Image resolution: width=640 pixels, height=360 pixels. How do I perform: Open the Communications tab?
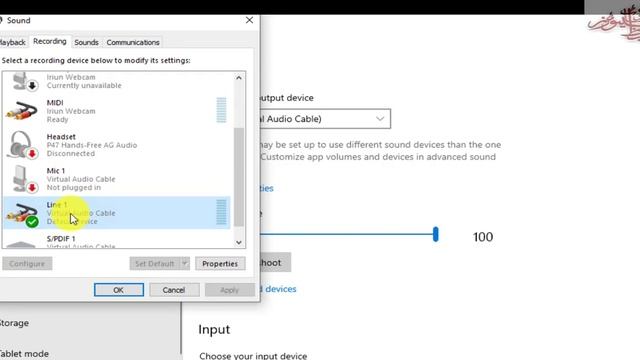click(x=133, y=42)
